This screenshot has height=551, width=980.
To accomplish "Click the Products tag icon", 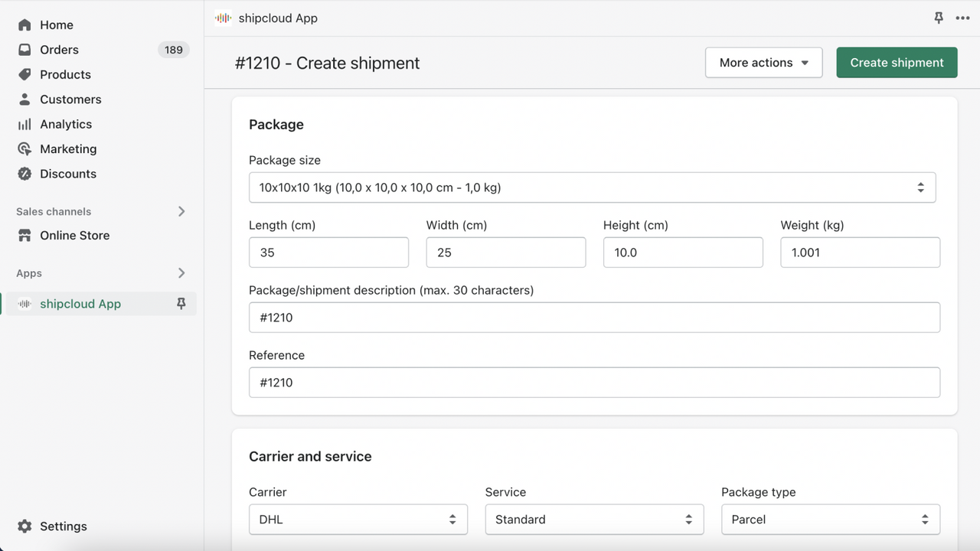I will click(x=24, y=74).
